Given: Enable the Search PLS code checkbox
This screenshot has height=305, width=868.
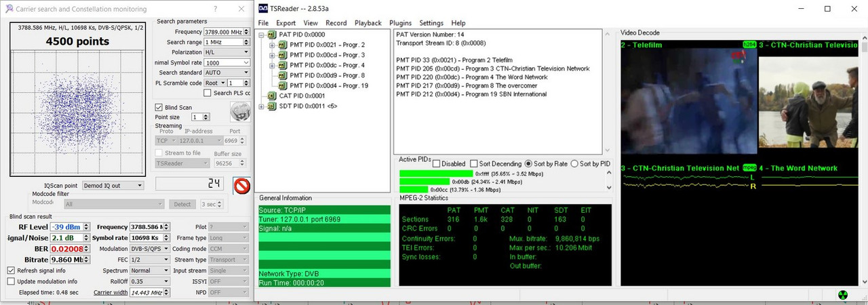Looking at the screenshot, I should click(x=207, y=93).
